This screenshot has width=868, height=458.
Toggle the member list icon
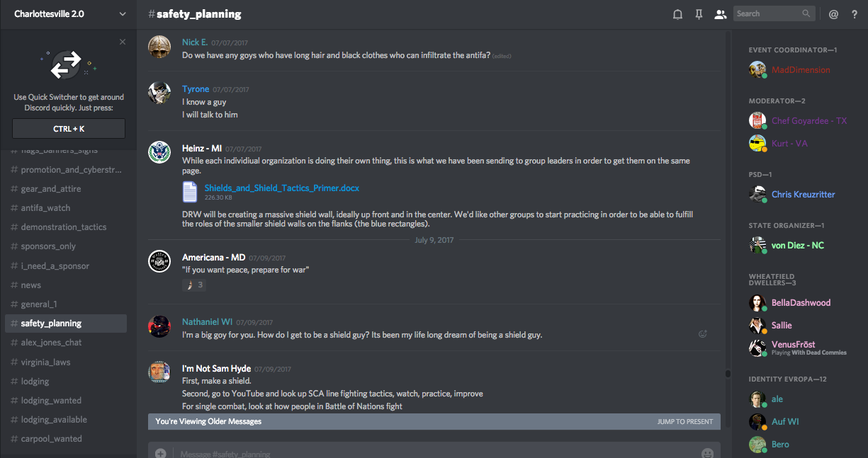pos(721,14)
